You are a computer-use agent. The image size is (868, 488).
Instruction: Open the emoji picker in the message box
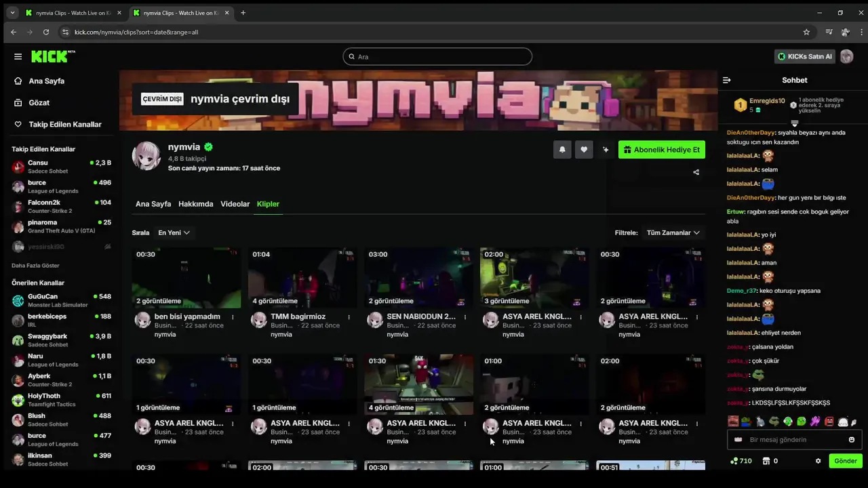852,440
